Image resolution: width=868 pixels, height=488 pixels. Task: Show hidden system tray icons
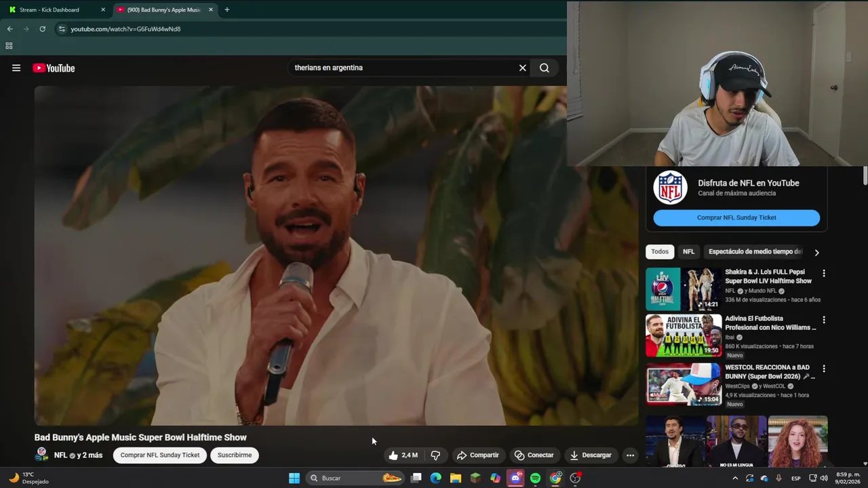click(x=735, y=478)
